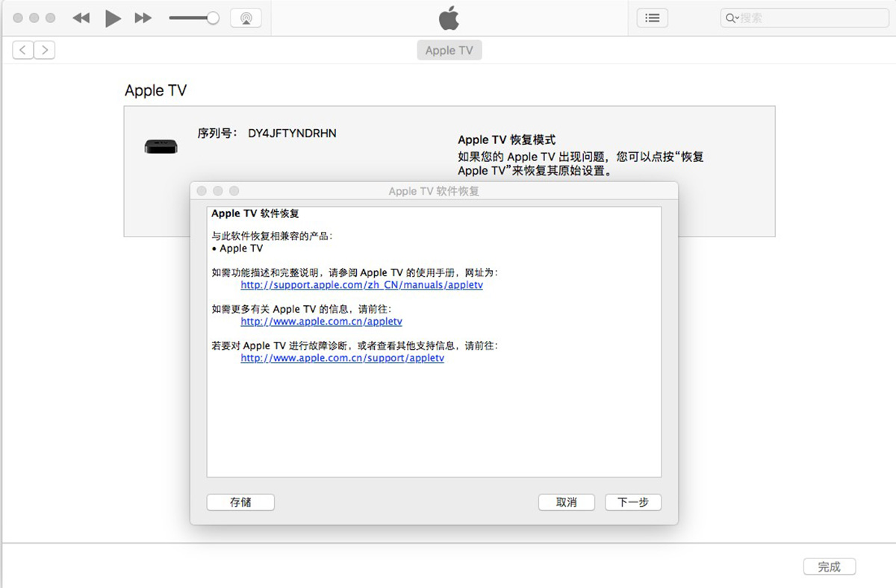Go back with the left arrow
The height and width of the screenshot is (588, 896).
(23, 50)
